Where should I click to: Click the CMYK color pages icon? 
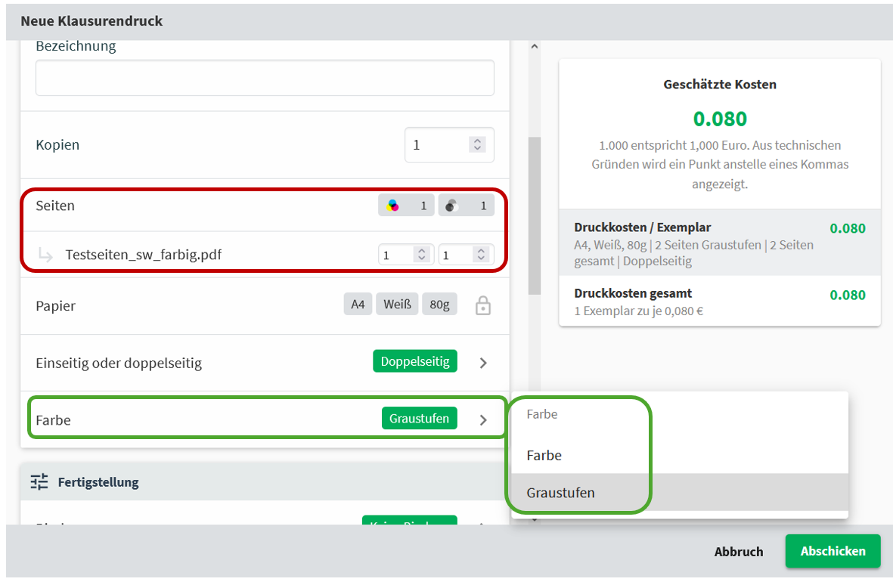pyautogui.click(x=392, y=206)
